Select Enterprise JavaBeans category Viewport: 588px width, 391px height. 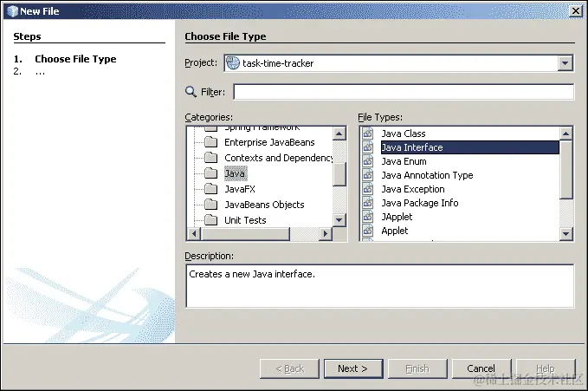click(x=269, y=142)
